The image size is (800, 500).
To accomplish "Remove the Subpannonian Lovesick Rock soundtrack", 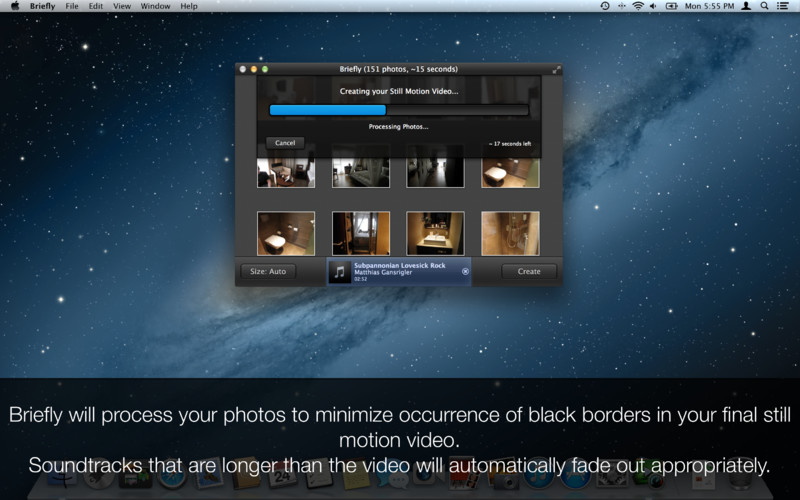I will (465, 271).
